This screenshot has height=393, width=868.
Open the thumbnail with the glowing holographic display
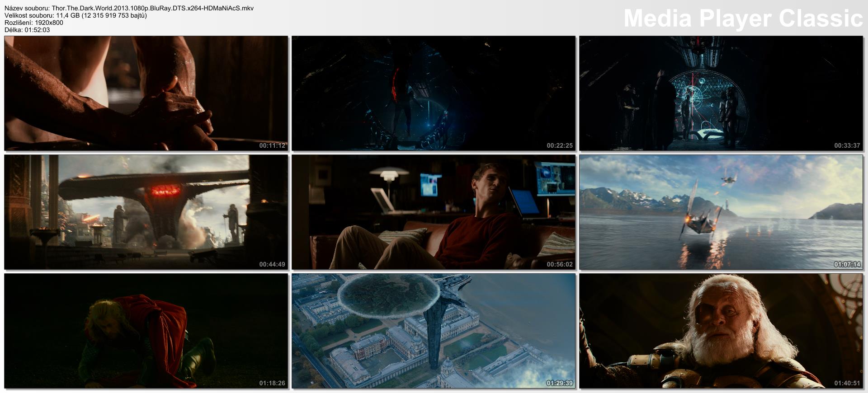tap(721, 93)
